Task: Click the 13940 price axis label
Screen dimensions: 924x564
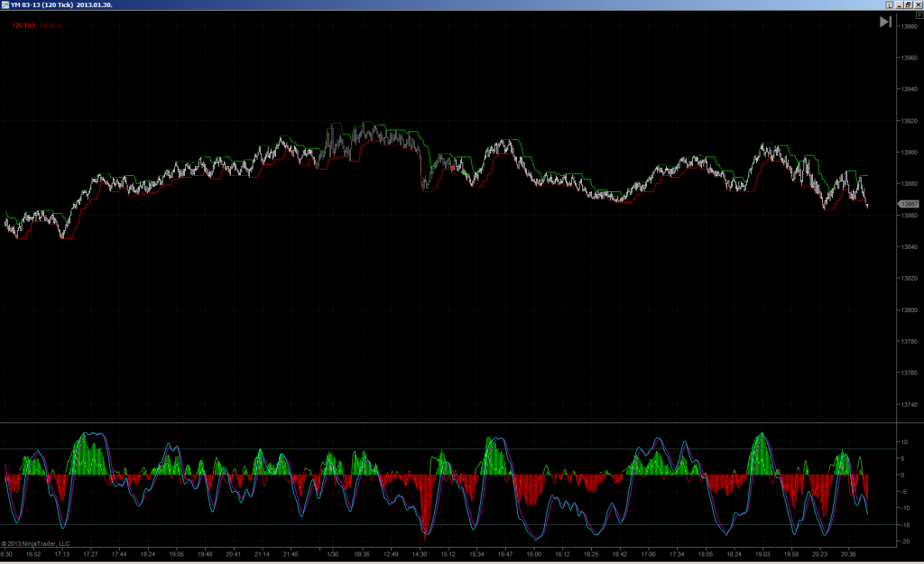Action: 909,89
